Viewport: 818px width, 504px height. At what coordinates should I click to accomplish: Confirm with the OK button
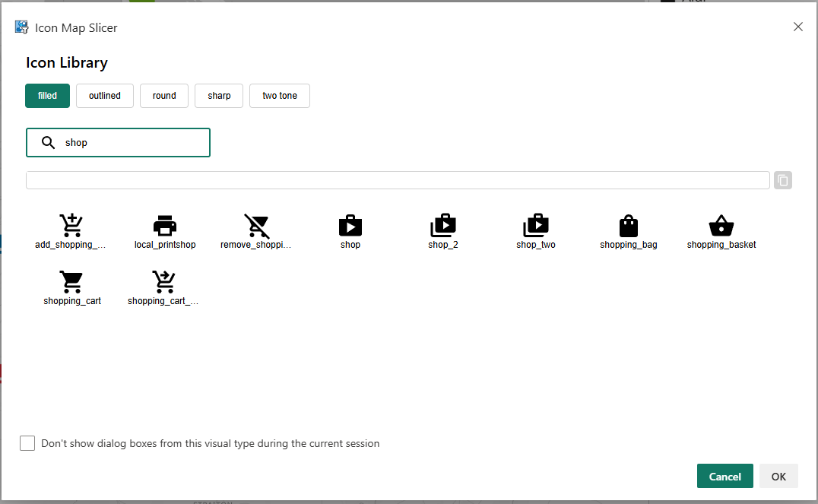point(778,476)
